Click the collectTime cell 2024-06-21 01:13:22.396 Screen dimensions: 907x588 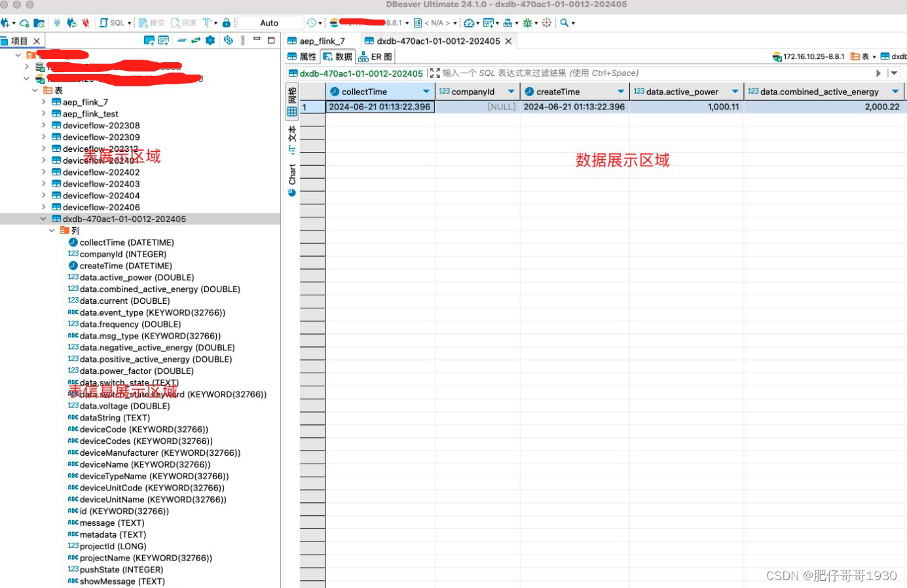click(380, 107)
